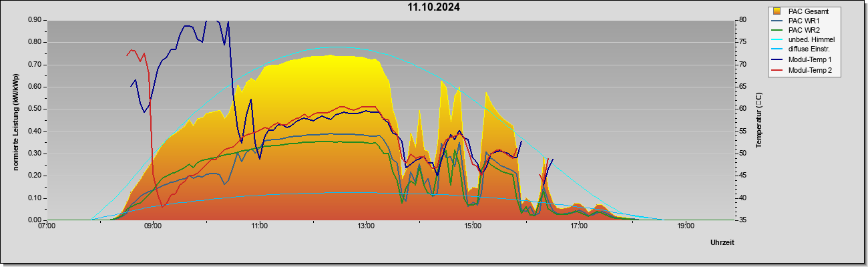
Task: Click the chart title 11.10.2024
Action: click(434, 7)
